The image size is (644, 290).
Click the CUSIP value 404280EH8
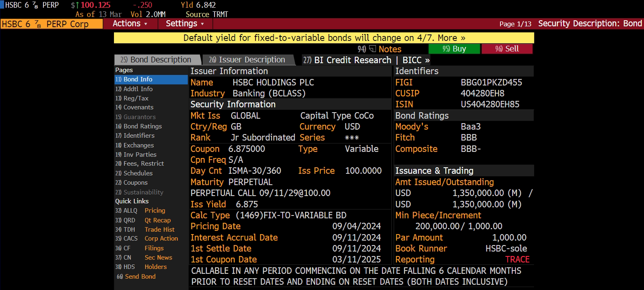pos(483,93)
